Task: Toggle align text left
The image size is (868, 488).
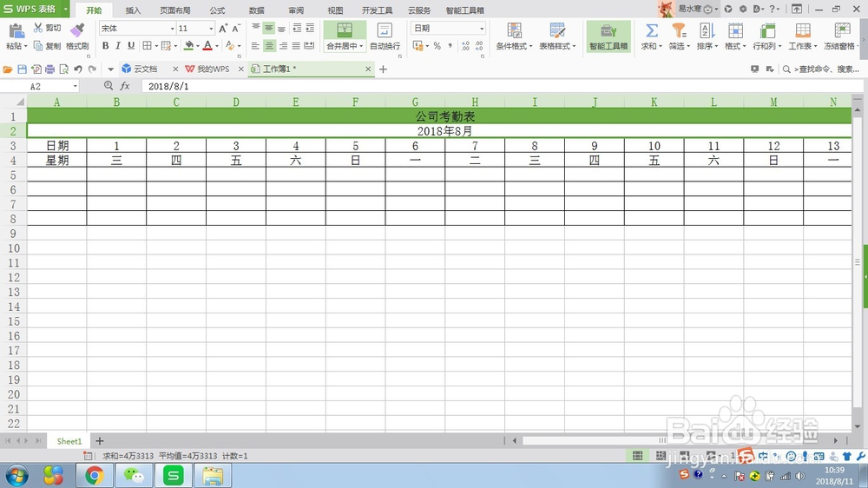Action: tap(255, 46)
